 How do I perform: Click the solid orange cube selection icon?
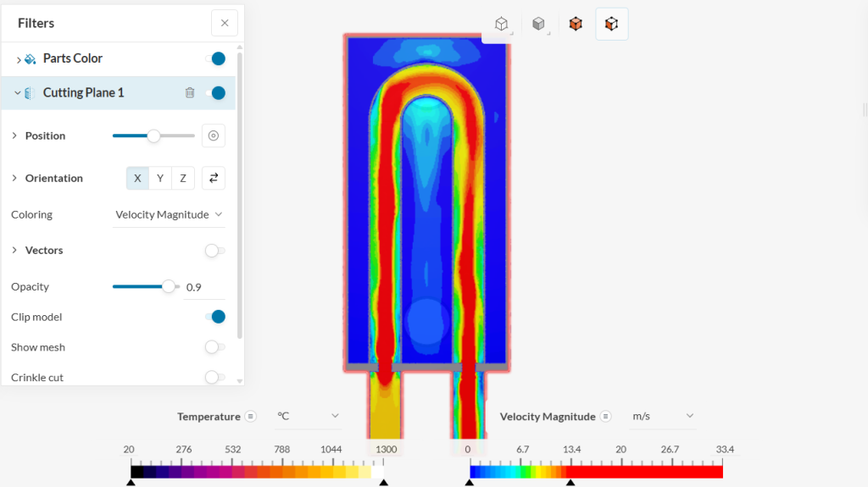click(576, 25)
